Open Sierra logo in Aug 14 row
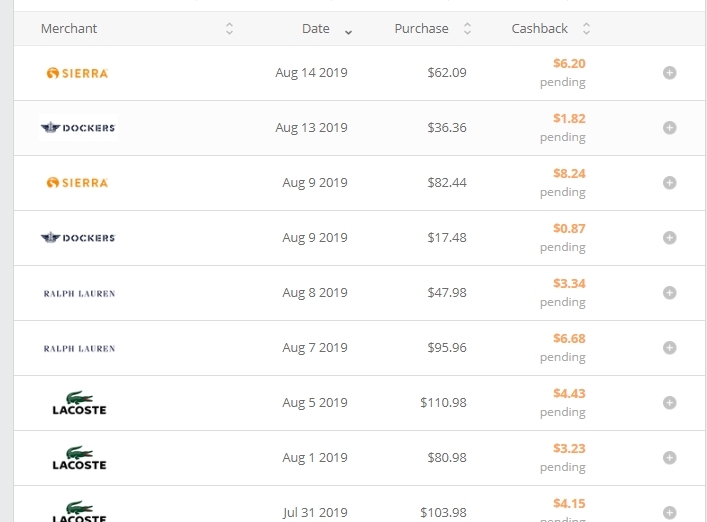Screen dimensions: 707x522 pyautogui.click(x=78, y=73)
